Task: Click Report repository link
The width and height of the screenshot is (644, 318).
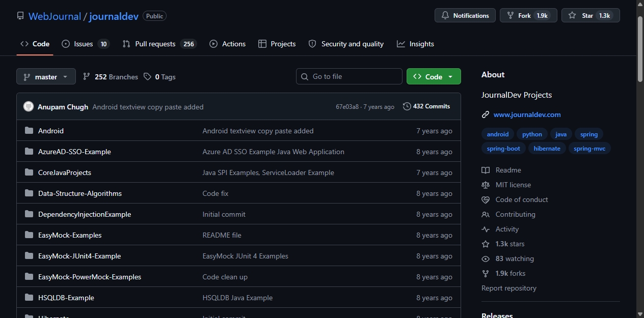Action: 509,288
